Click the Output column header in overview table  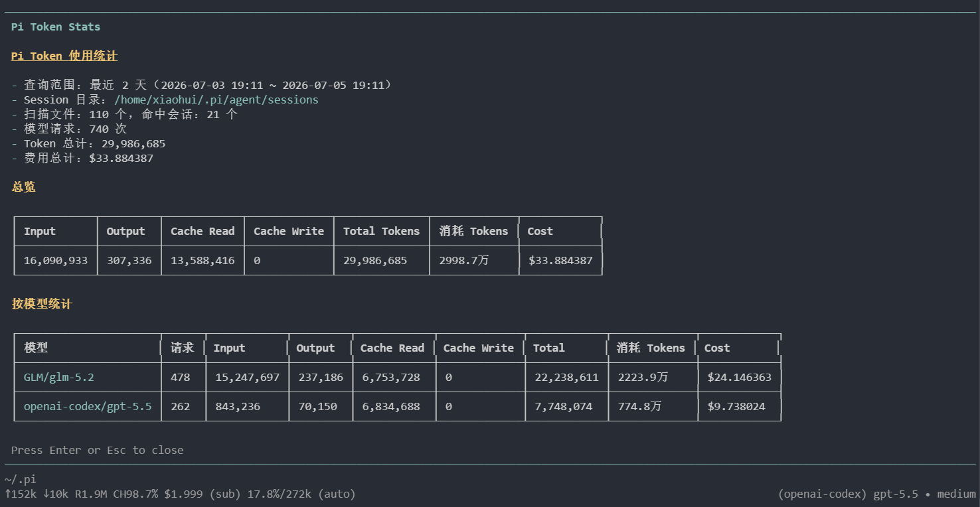coord(125,232)
